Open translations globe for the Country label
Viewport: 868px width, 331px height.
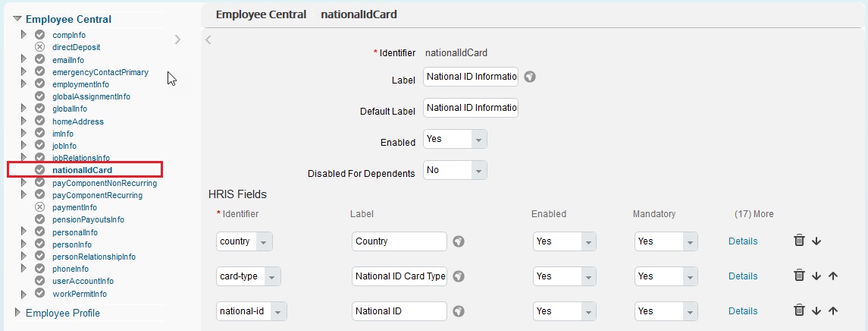coord(459,241)
